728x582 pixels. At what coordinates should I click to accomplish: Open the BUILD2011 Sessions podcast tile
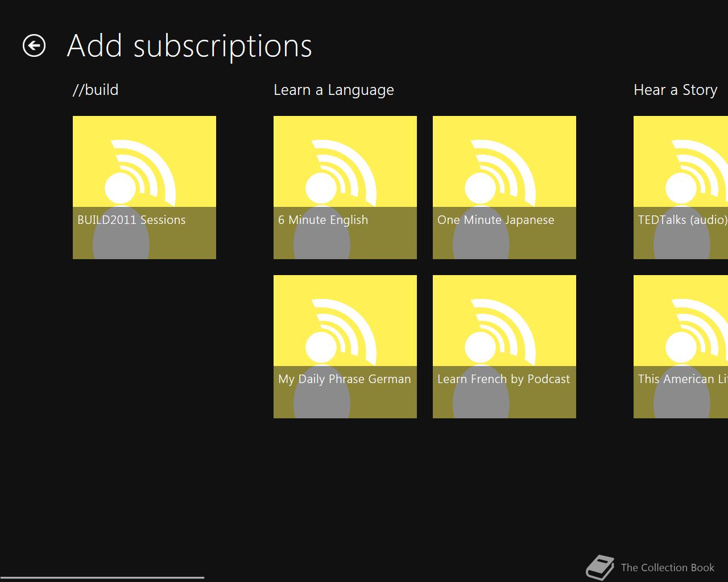click(144, 188)
